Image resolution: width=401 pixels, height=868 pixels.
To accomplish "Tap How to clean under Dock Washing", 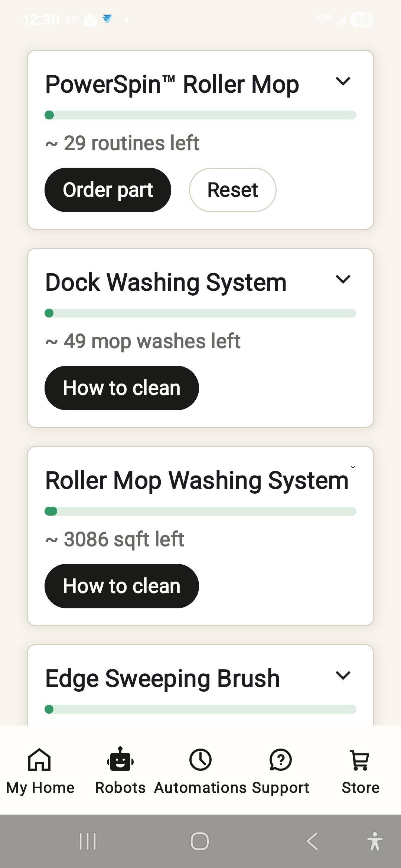I will coord(121,388).
